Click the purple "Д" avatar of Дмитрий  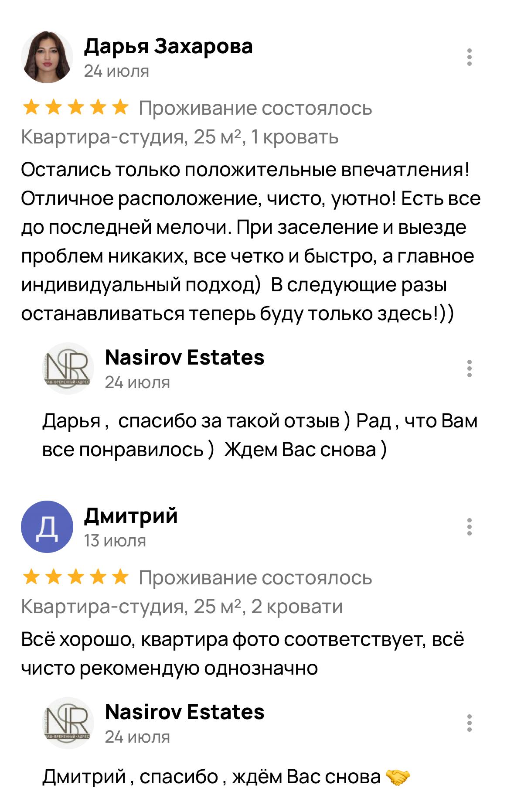[47, 527]
